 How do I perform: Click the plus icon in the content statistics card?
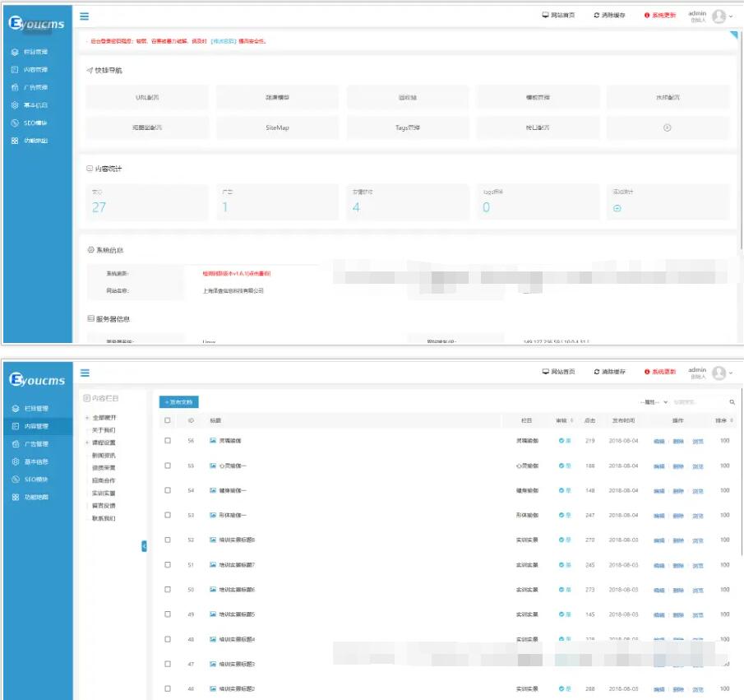(617, 208)
